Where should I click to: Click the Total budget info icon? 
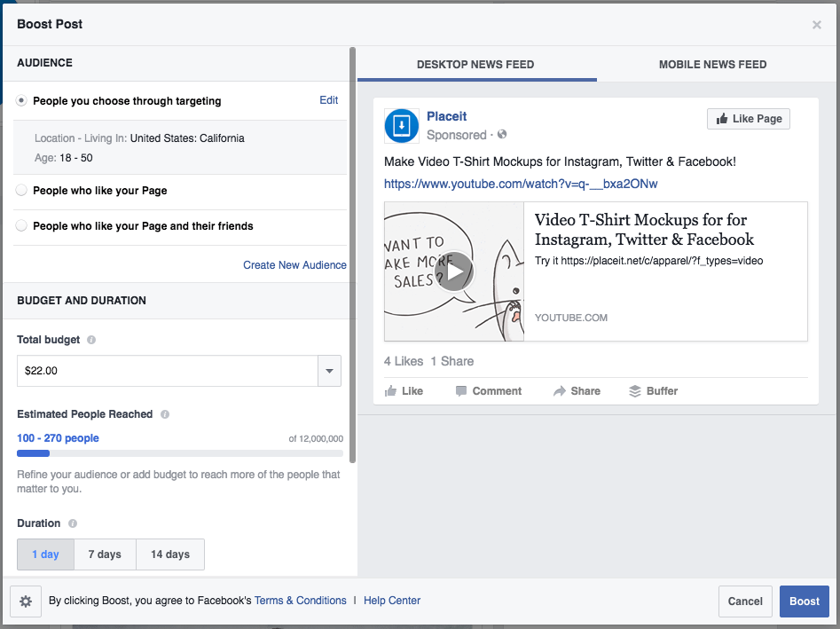91,340
